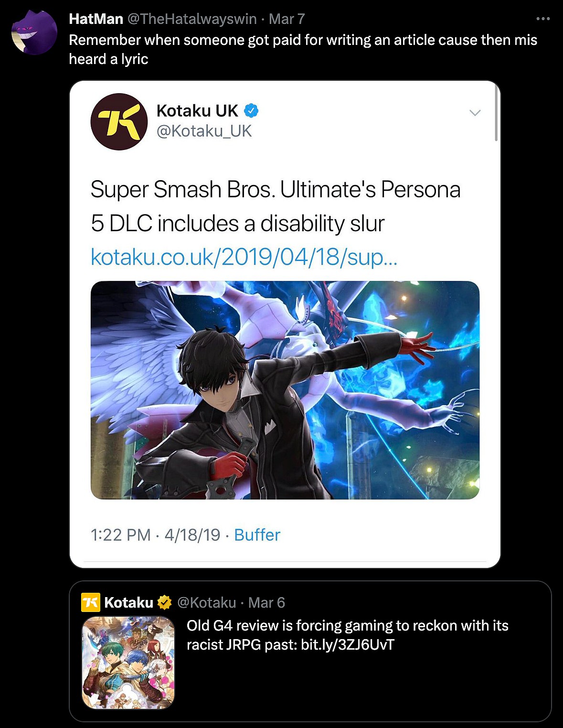Image resolution: width=563 pixels, height=728 pixels.
Task: Open HatMan's Gengar profile avatar
Action: pos(34,32)
